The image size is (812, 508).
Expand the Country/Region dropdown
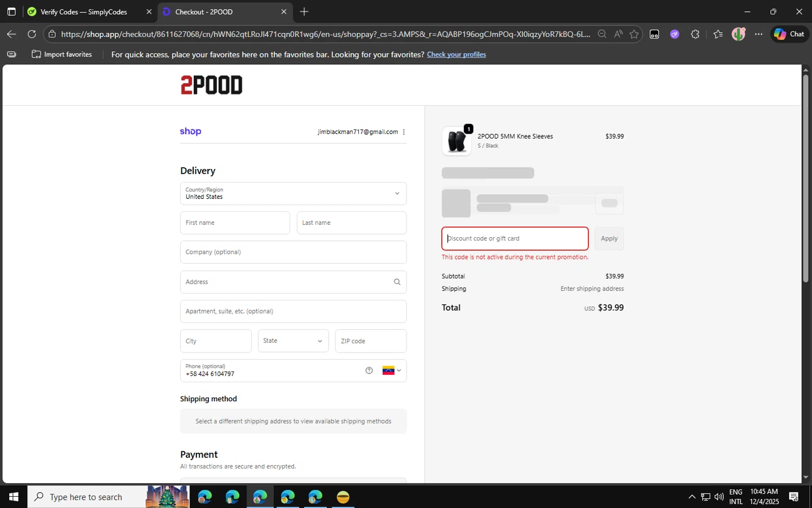pos(293,193)
